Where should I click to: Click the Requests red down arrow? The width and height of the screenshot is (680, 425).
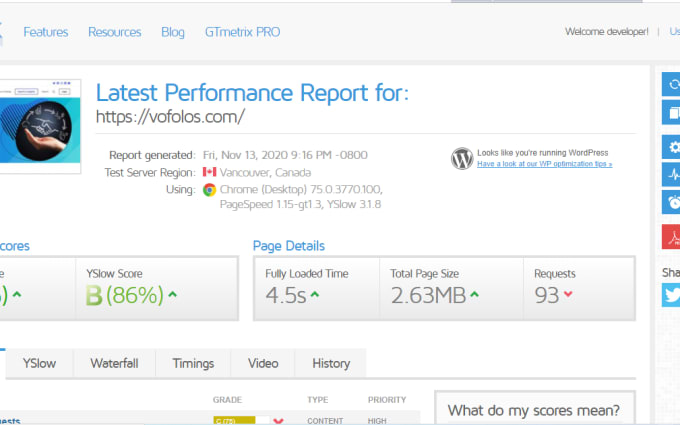568,294
